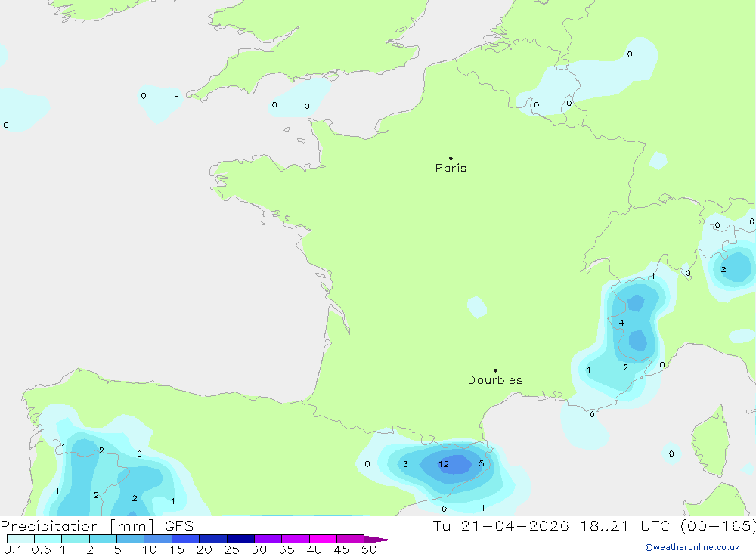Click the Dourbies city label
756x554 pixels.
point(495,380)
